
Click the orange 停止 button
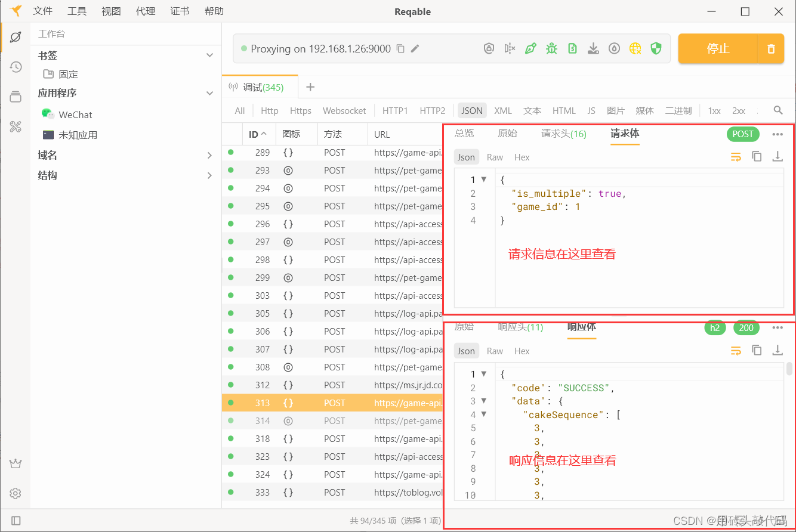point(718,49)
